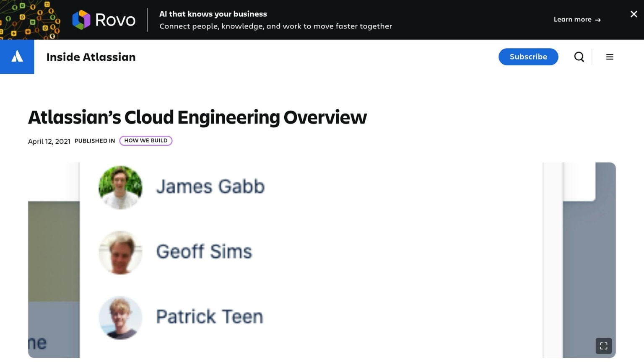Open the hamburger navigation menu
The height and width of the screenshot is (362, 644).
coord(610,57)
